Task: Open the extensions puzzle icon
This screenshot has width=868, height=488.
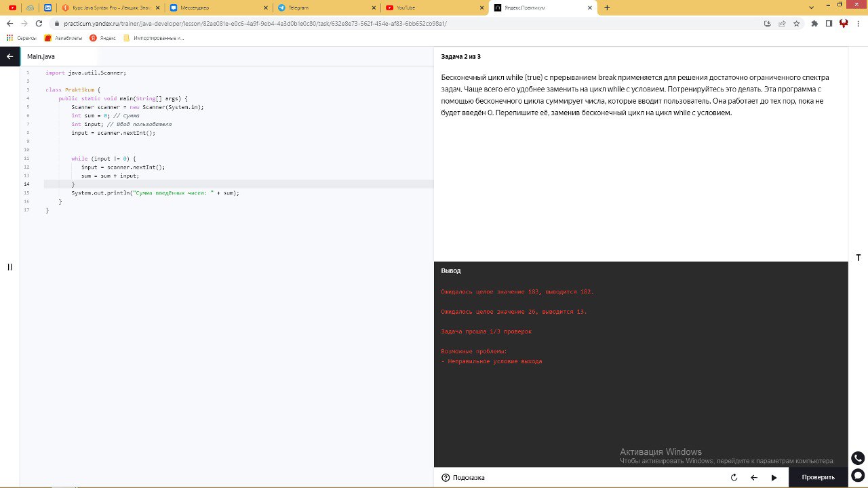Action: (x=814, y=23)
